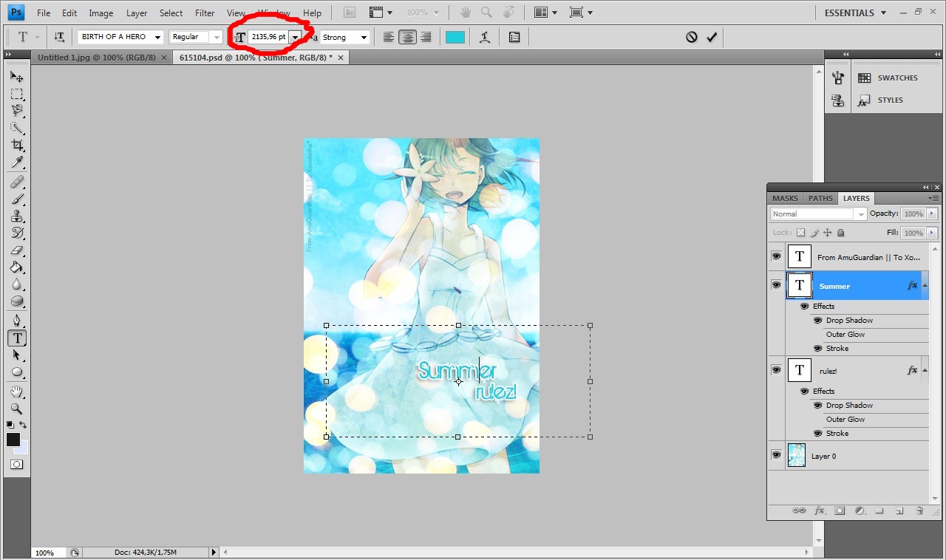Viewport: 946px width, 560px height.
Task: Select the Zoom tool in toolbox
Action: [17, 409]
